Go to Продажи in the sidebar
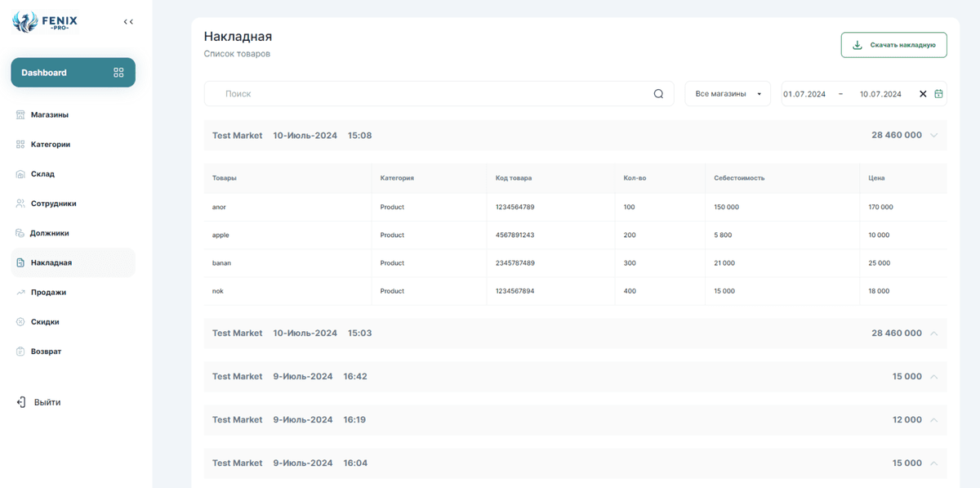The image size is (980, 488). pyautogui.click(x=48, y=293)
